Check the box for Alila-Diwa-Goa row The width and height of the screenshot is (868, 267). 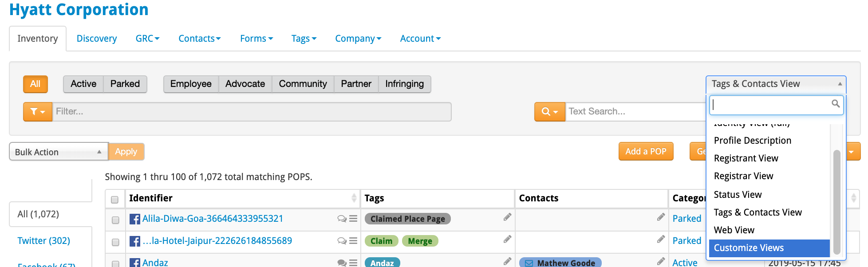tap(115, 220)
